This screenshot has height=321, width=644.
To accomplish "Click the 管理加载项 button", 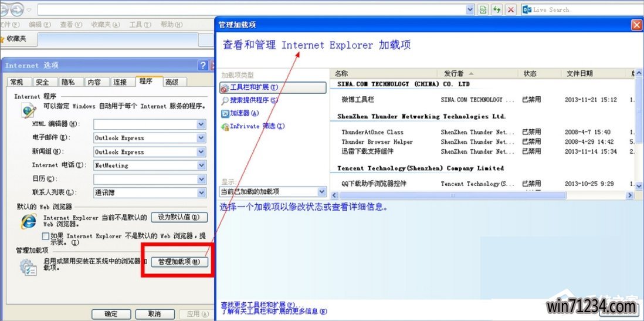I will (179, 262).
